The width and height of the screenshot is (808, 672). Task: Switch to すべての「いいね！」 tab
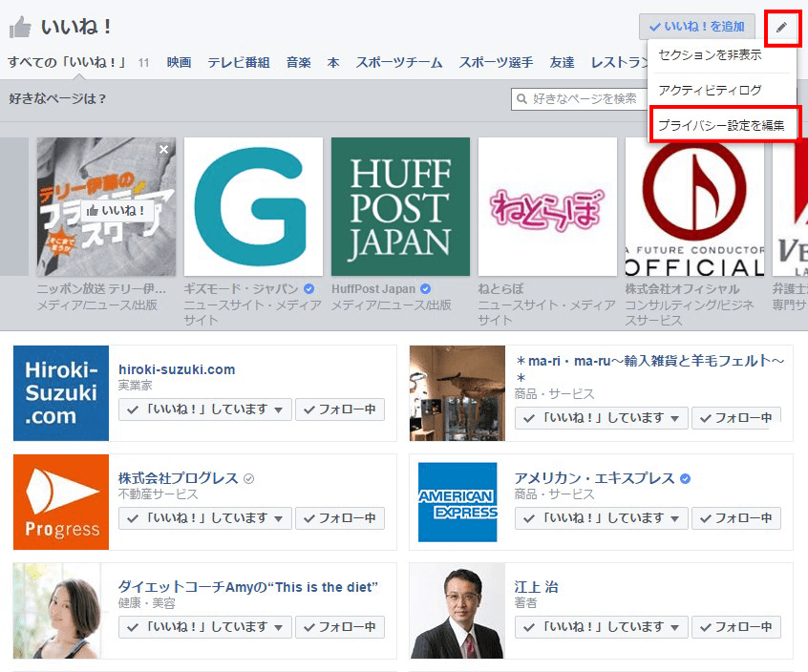click(67, 62)
